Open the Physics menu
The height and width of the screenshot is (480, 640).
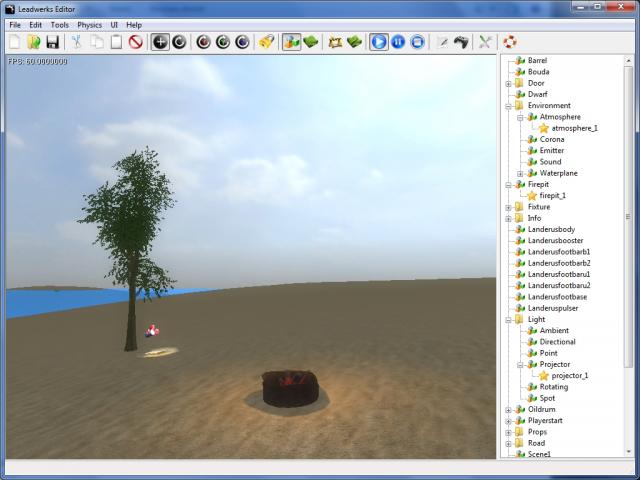point(90,24)
